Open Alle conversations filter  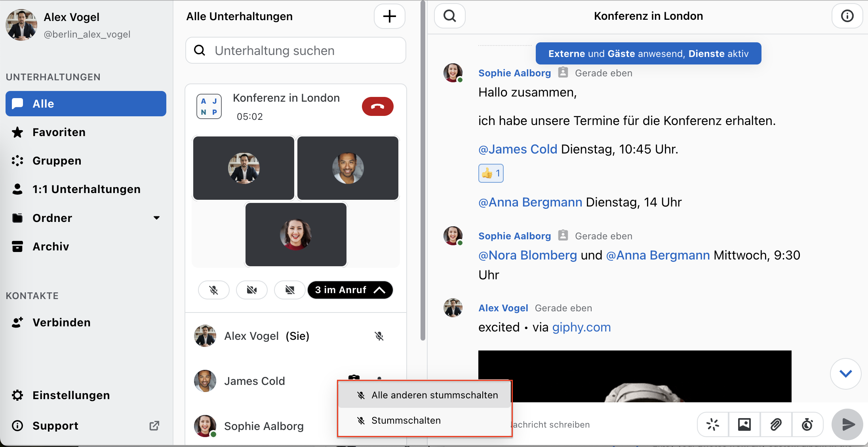pos(86,104)
